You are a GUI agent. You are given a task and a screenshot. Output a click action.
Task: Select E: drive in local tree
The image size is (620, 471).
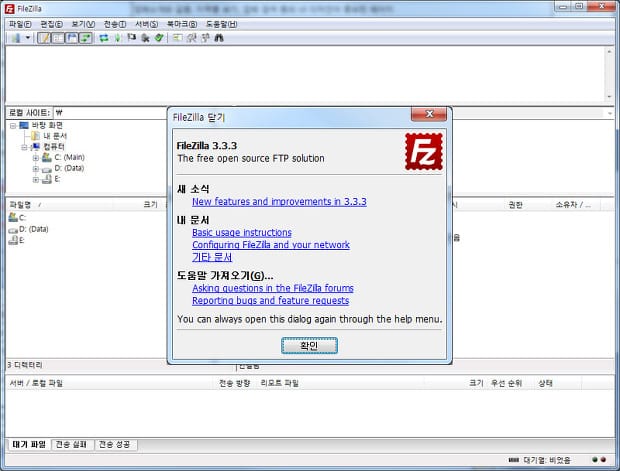pos(57,179)
